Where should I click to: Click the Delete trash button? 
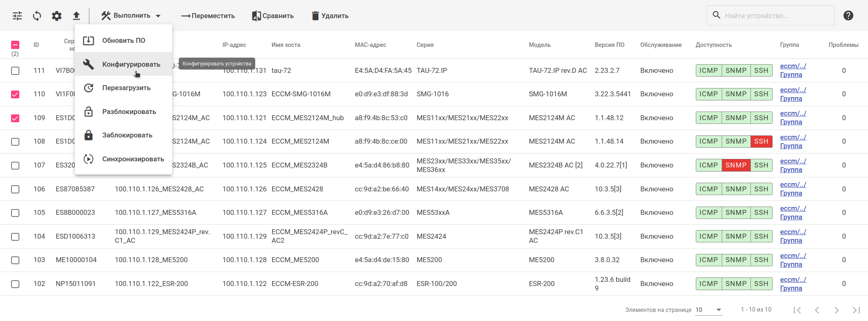[x=330, y=16]
